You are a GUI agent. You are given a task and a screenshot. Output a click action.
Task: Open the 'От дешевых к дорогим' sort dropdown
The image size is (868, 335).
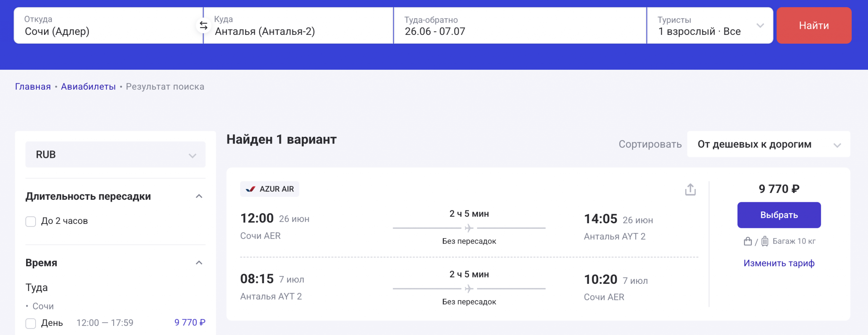pyautogui.click(x=768, y=144)
